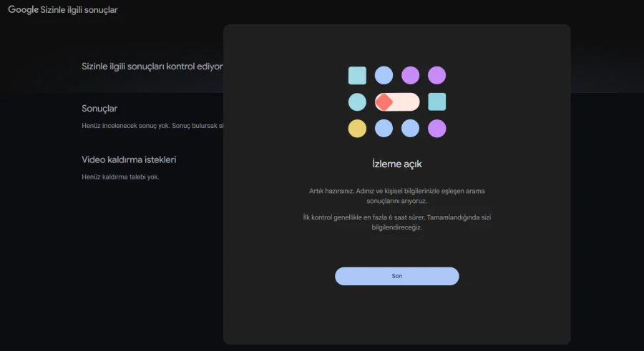Click the 'Henüz incelenecek sonuç yok' text
644x351 pixels.
click(152, 126)
